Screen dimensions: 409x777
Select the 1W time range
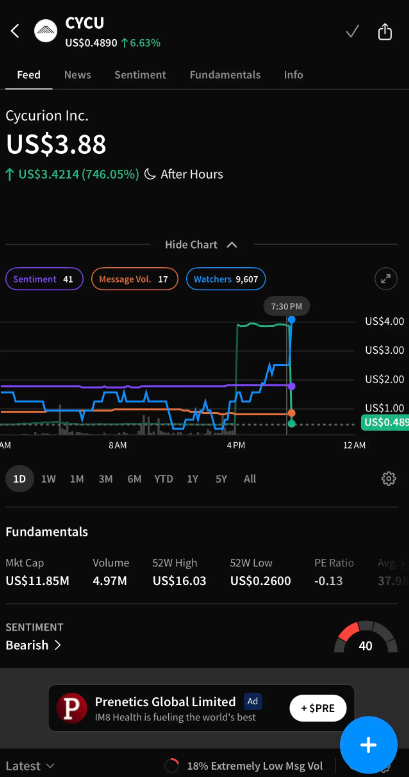click(48, 479)
